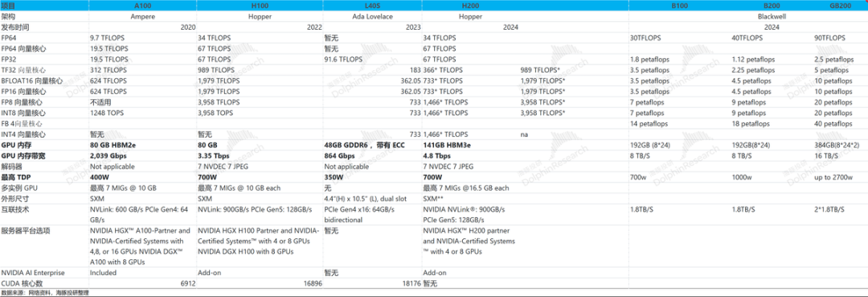Screen dimensions: 868x297
Task: Click the A100 column header
Action: click(x=143, y=6)
